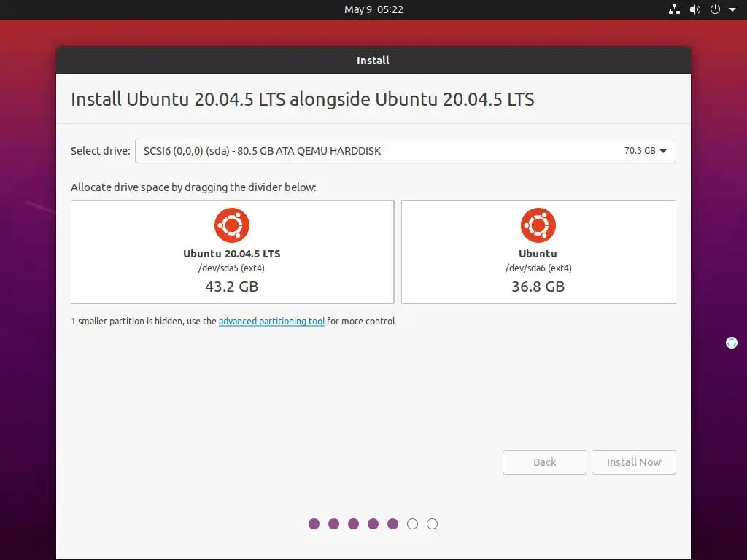Select the /dev/sda5 (ext4) partition box
747x560 pixels.
[233, 252]
